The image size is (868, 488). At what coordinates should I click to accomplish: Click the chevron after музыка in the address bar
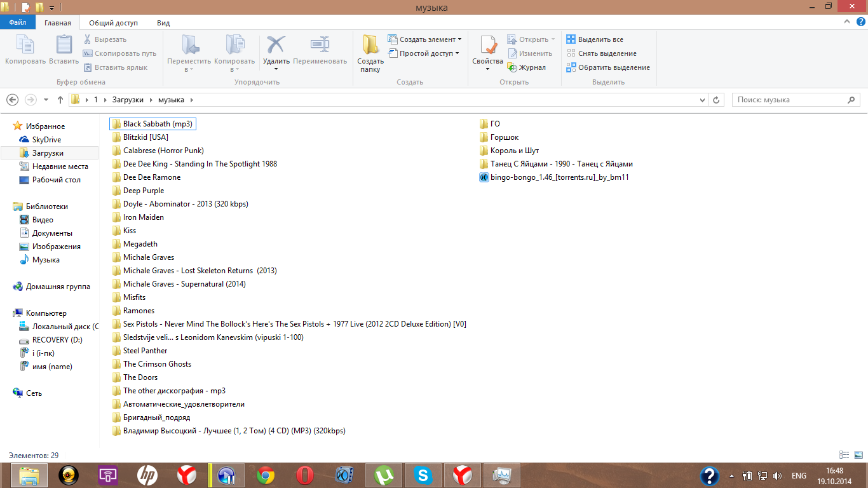click(x=191, y=100)
